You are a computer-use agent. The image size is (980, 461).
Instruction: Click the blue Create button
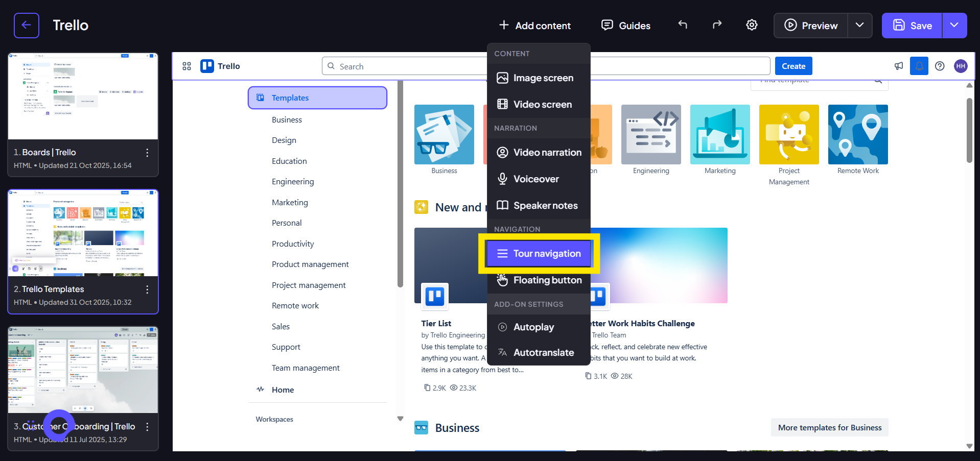[x=794, y=66]
